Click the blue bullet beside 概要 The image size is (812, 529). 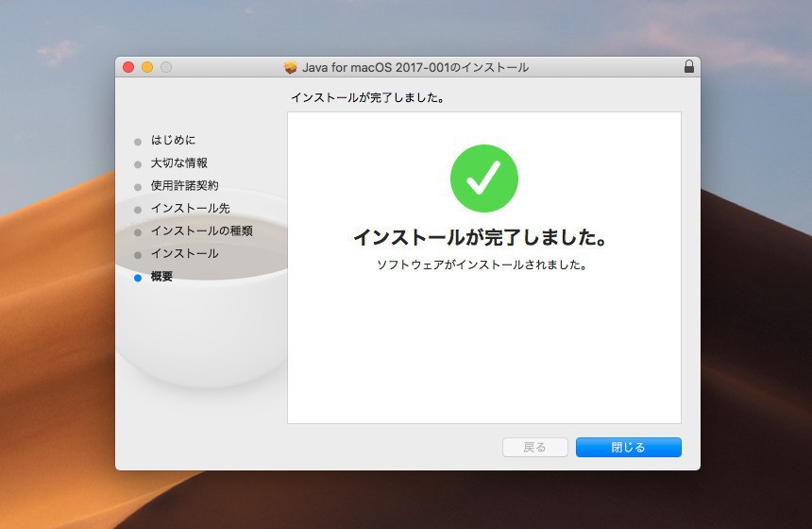coord(138,279)
